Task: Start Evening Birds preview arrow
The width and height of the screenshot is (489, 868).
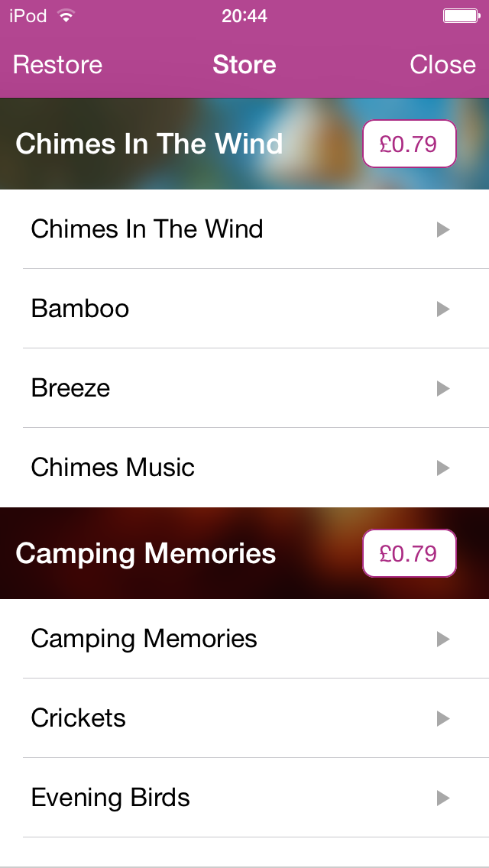Action: [442, 798]
